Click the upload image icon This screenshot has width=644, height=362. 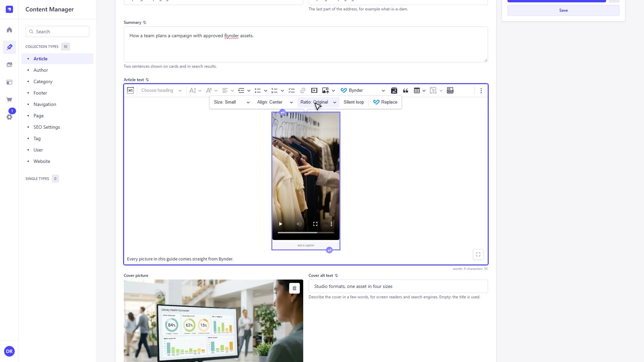[325, 90]
